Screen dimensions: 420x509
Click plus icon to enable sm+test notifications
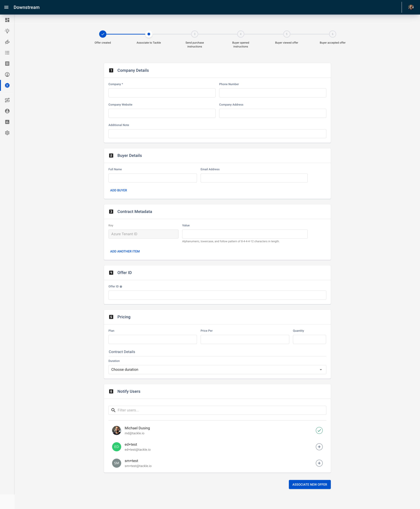click(x=319, y=463)
